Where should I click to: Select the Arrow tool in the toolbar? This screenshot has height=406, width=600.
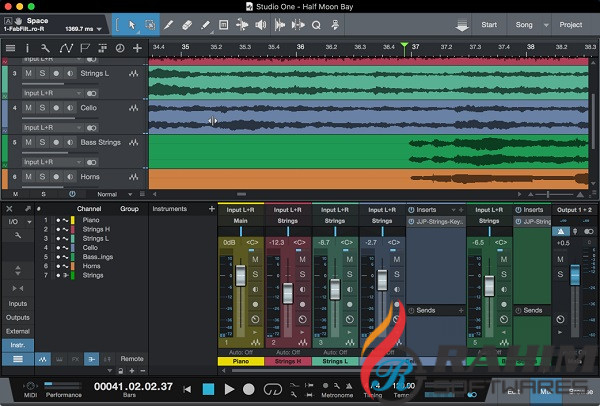coord(132,25)
